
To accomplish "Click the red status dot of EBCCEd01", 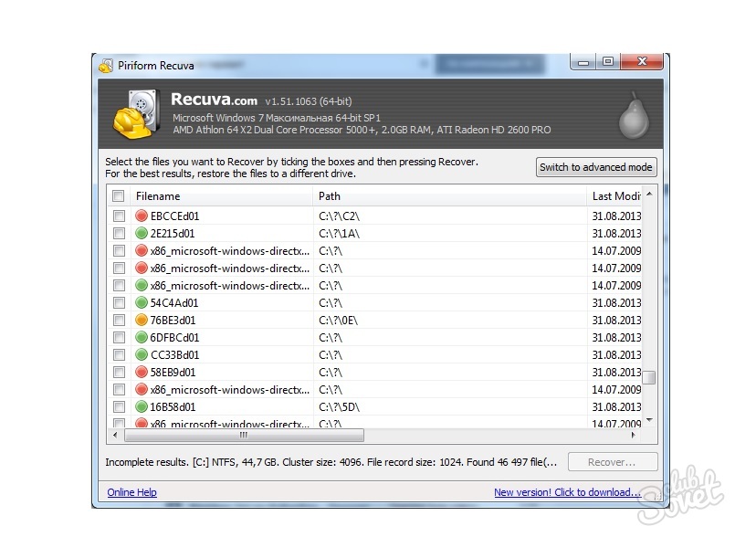I will pos(142,216).
